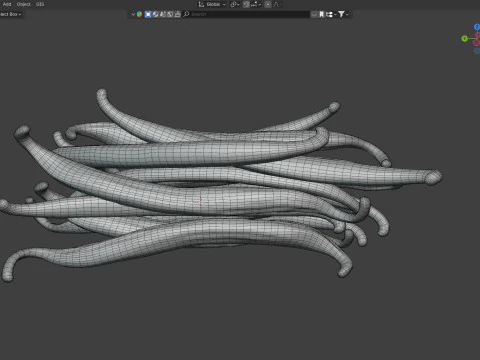Select the highlighted blue square mode icon
This screenshot has height=360, width=480.
tap(148, 14)
